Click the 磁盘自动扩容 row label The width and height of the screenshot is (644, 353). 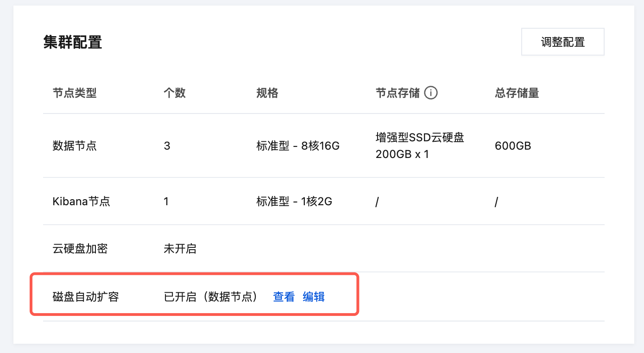(86, 296)
